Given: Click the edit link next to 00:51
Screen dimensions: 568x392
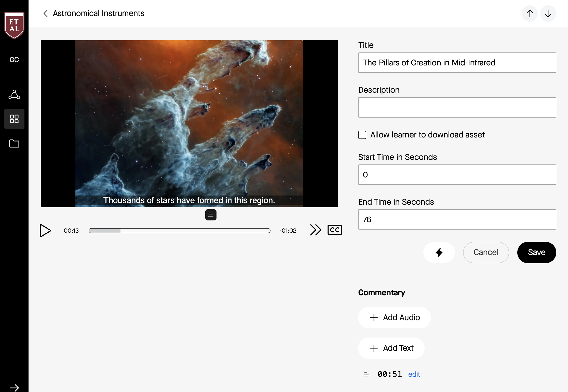Looking at the screenshot, I should click(414, 374).
